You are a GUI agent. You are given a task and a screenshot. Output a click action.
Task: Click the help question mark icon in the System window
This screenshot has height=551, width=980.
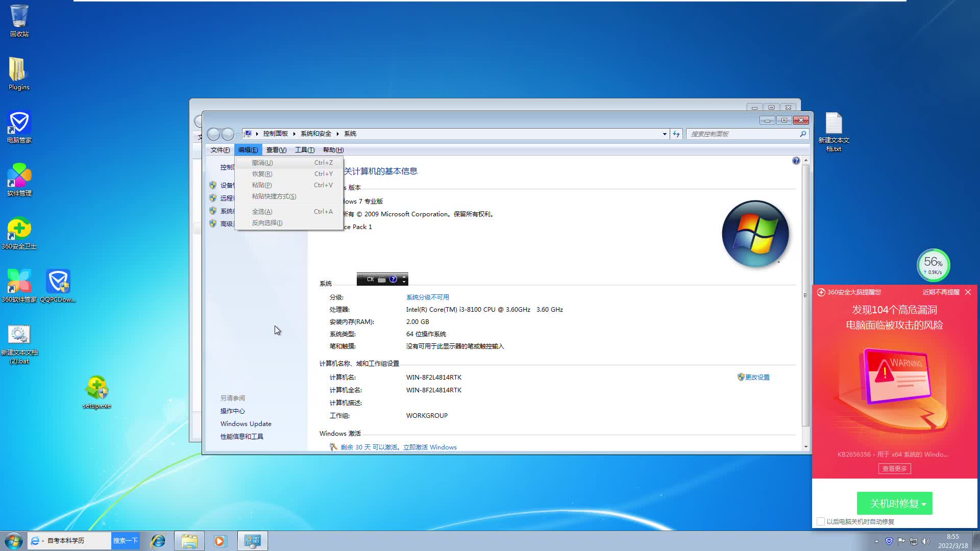pyautogui.click(x=796, y=161)
